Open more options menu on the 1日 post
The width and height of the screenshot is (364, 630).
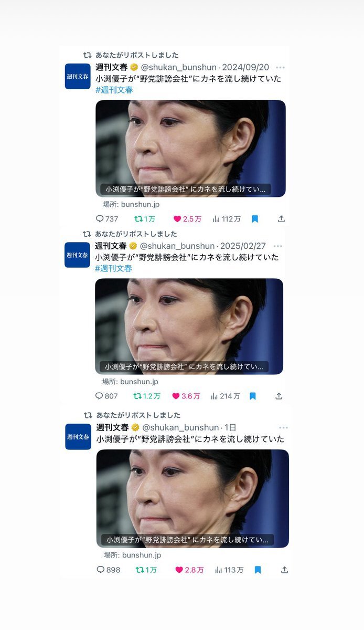(284, 428)
